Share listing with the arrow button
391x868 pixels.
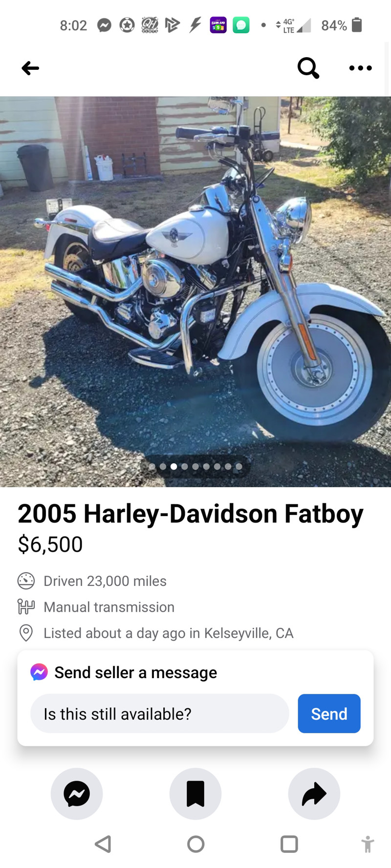tap(314, 793)
